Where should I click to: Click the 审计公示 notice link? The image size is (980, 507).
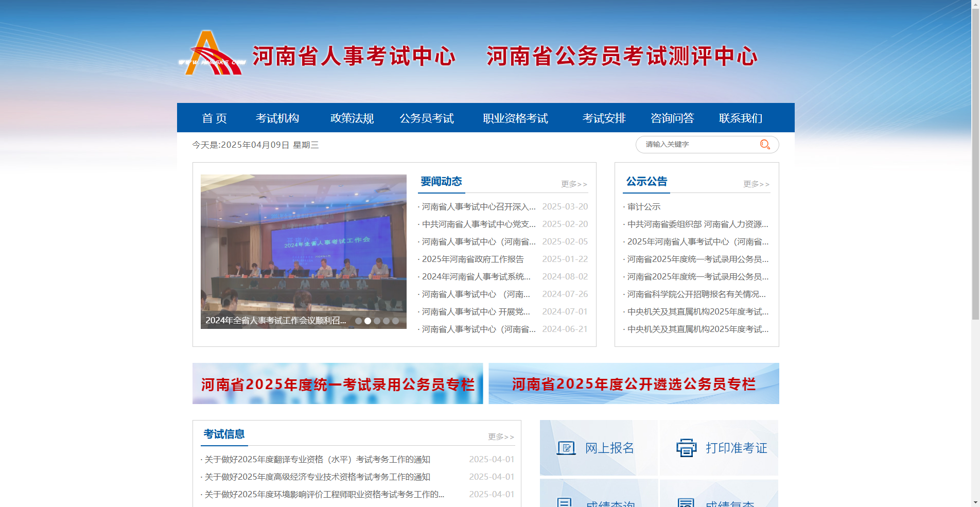click(x=643, y=206)
